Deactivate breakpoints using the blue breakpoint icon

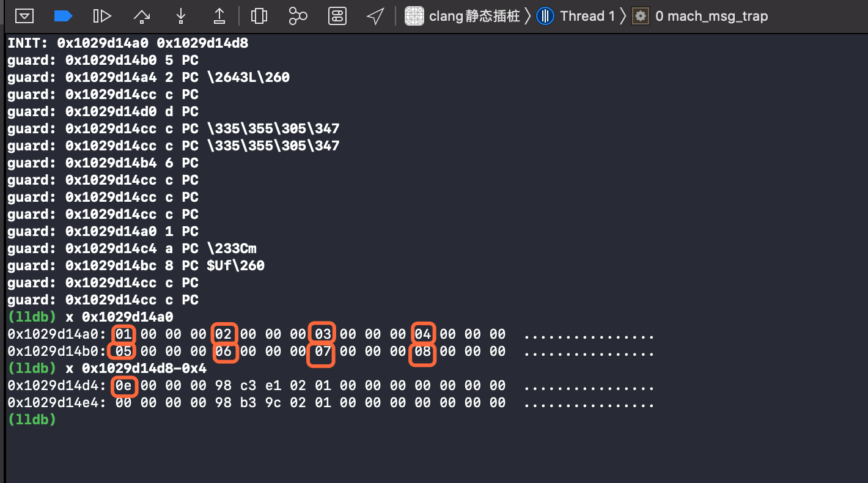(63, 16)
